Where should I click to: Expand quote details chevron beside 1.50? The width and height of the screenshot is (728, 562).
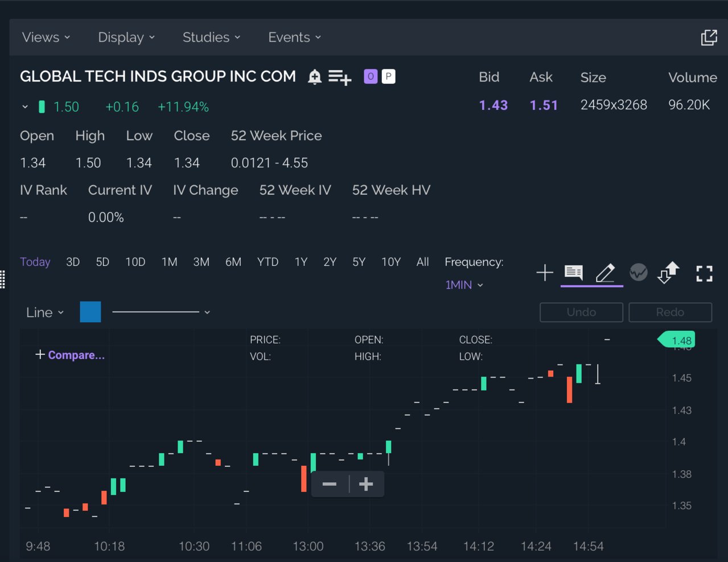[25, 107]
